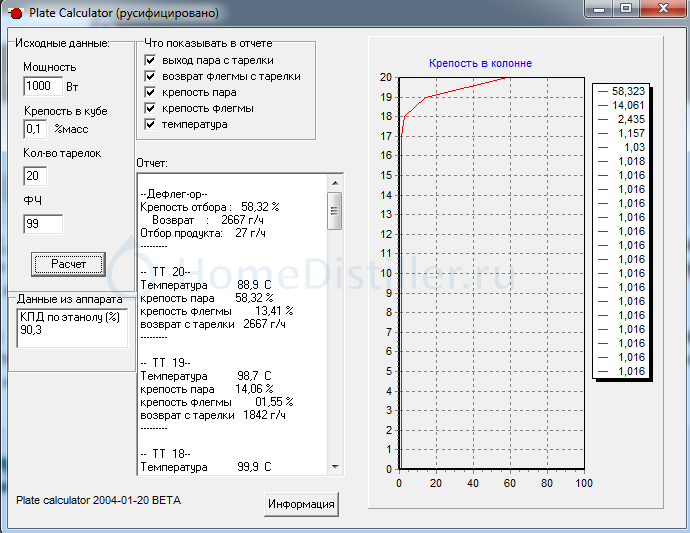Toggle the 'выход пара с тарелки' checkbox
The image size is (690, 533).
click(x=151, y=60)
